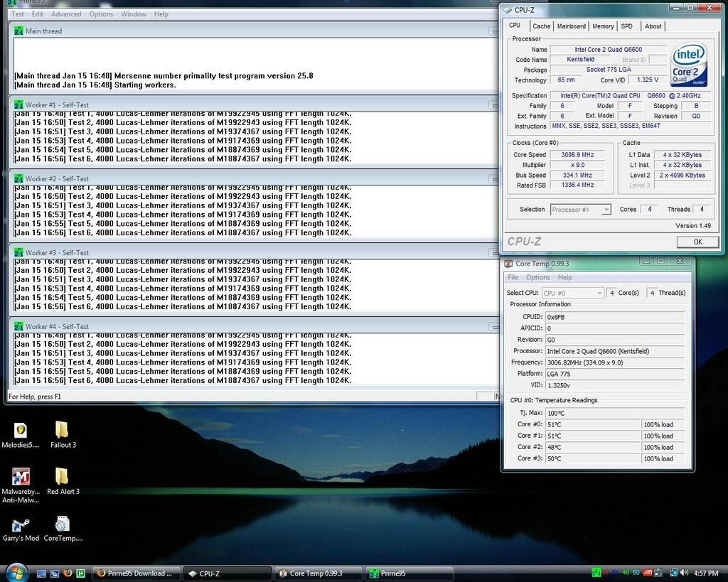Click Bus Speed value 334.1 MHz
The height and width of the screenshot is (582, 728).
tap(577, 175)
